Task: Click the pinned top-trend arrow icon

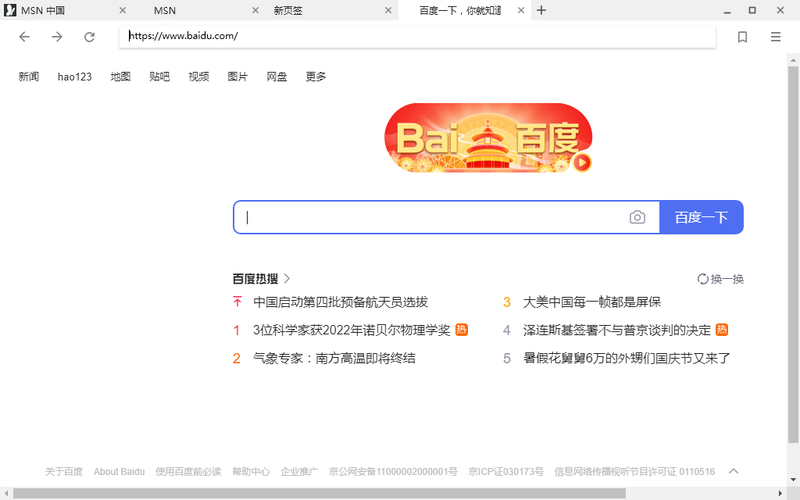Action: pyautogui.click(x=237, y=302)
